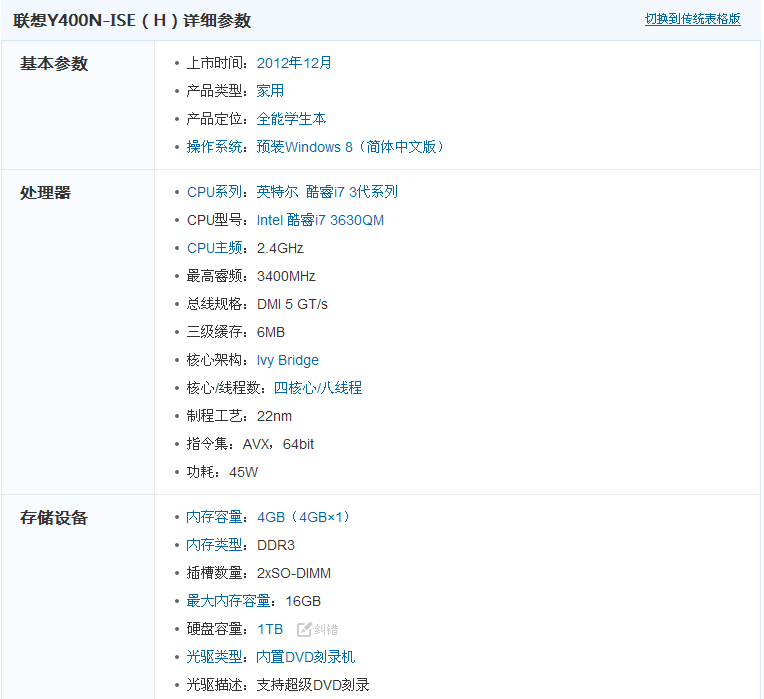Image resolution: width=764 pixels, height=699 pixels.
Task: Open the Ivy Bridge architecture link
Action: 287,360
